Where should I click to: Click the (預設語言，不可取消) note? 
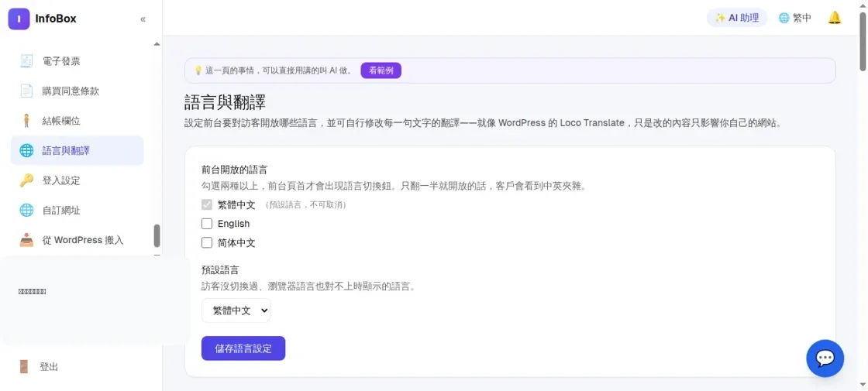point(306,205)
